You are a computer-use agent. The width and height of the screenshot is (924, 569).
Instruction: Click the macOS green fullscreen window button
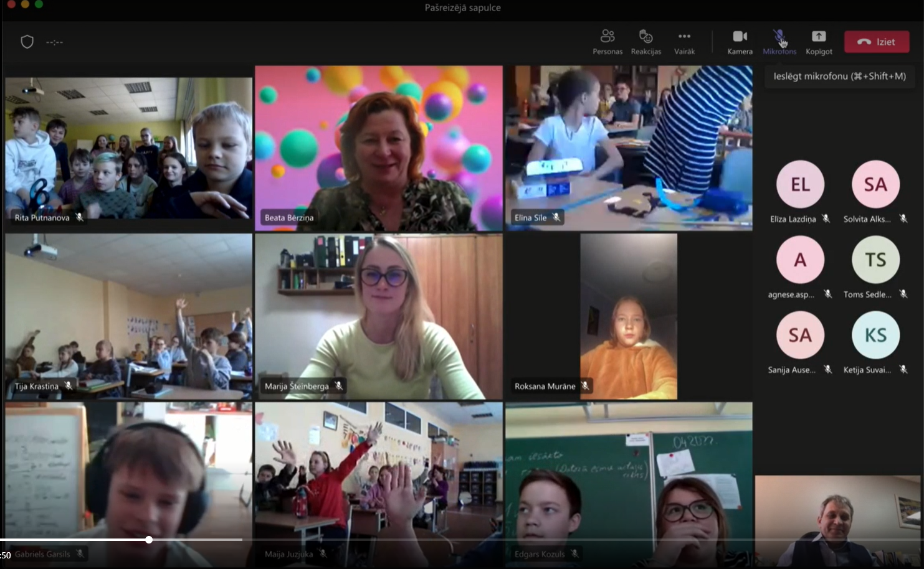tap(39, 4)
